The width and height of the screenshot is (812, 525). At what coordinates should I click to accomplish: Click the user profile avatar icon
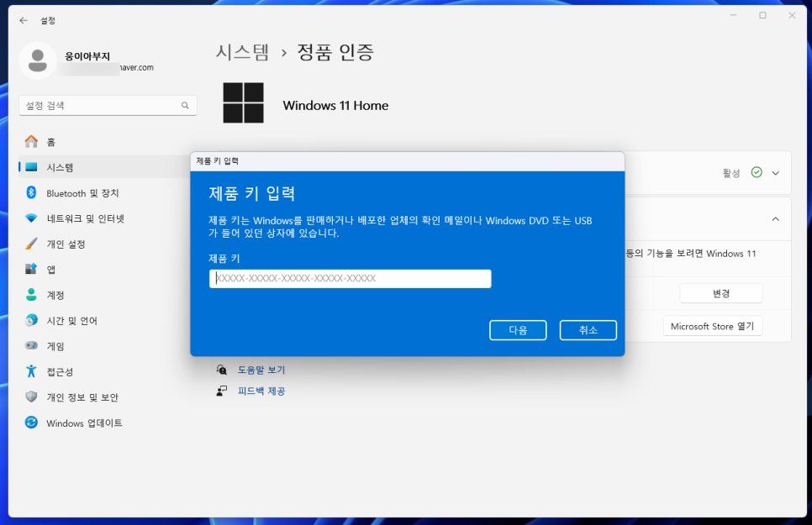point(37,60)
